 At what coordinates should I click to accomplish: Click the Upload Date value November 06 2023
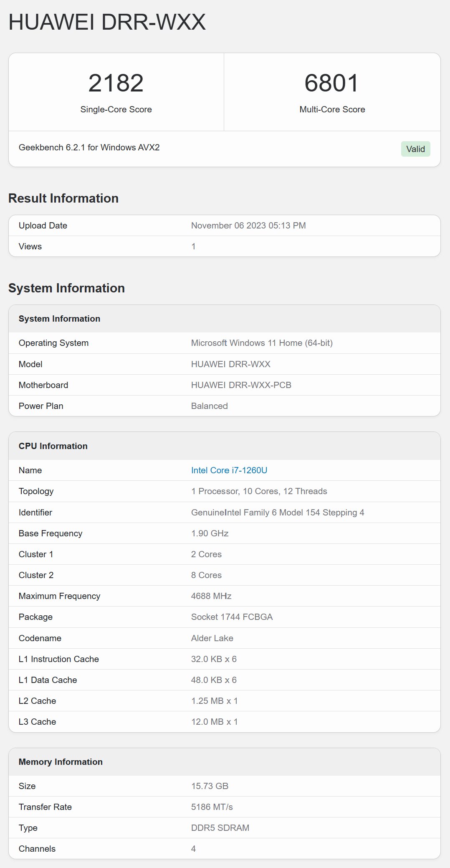tap(248, 226)
